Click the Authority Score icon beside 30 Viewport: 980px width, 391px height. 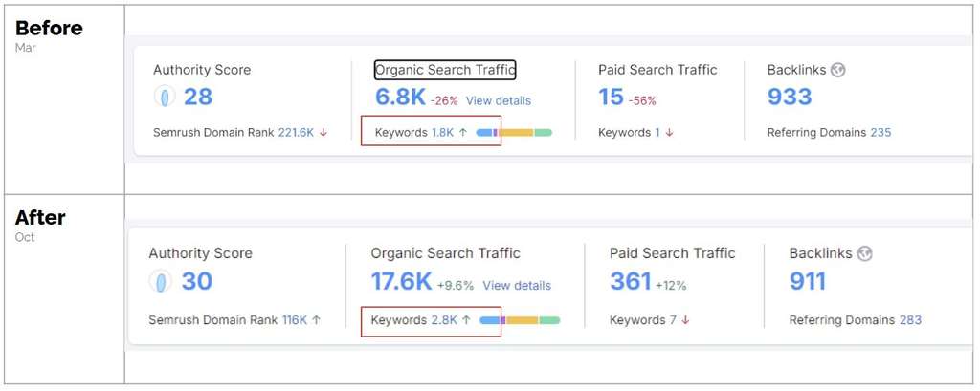coord(162,281)
